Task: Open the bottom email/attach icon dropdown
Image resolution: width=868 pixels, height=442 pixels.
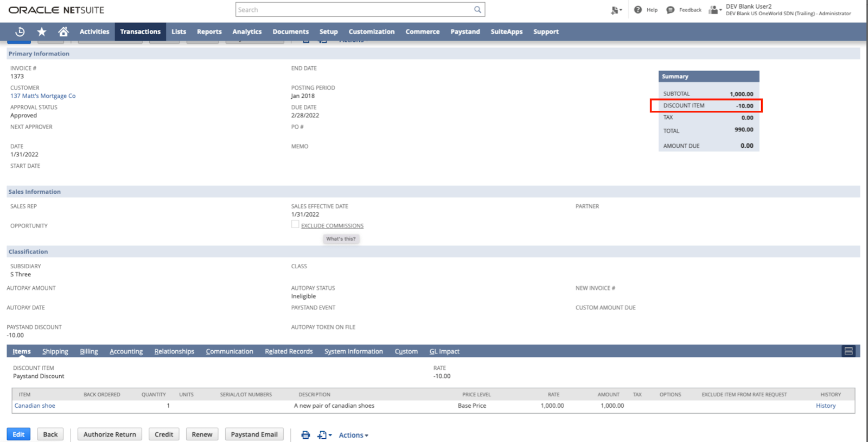Action: coord(324,435)
